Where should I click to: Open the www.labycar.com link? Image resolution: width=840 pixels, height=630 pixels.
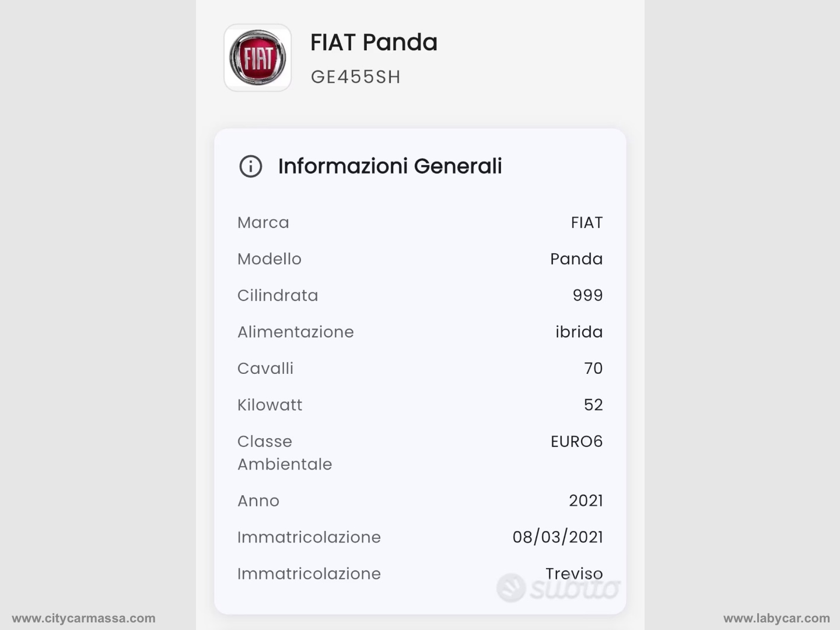click(776, 618)
